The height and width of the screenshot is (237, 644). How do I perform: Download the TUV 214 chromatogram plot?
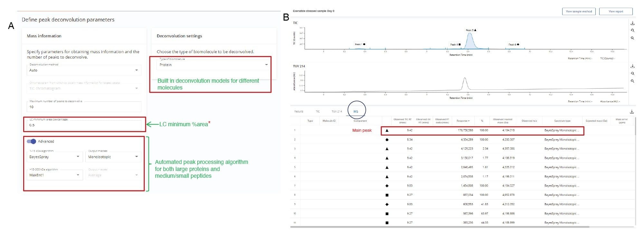(x=632, y=66)
